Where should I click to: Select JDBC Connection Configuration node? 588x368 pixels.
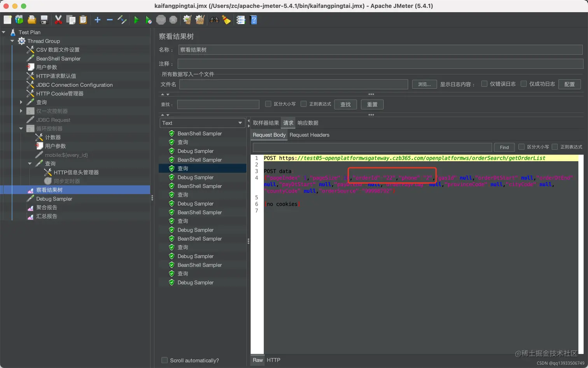[74, 85]
